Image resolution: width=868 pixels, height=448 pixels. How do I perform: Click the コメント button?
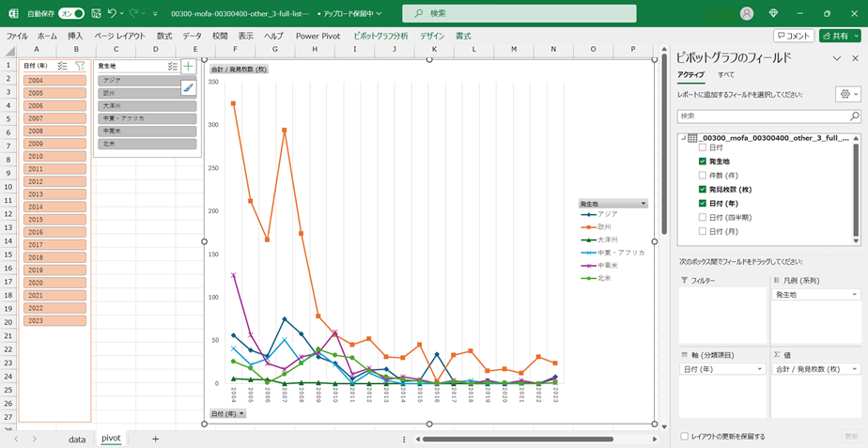click(794, 36)
